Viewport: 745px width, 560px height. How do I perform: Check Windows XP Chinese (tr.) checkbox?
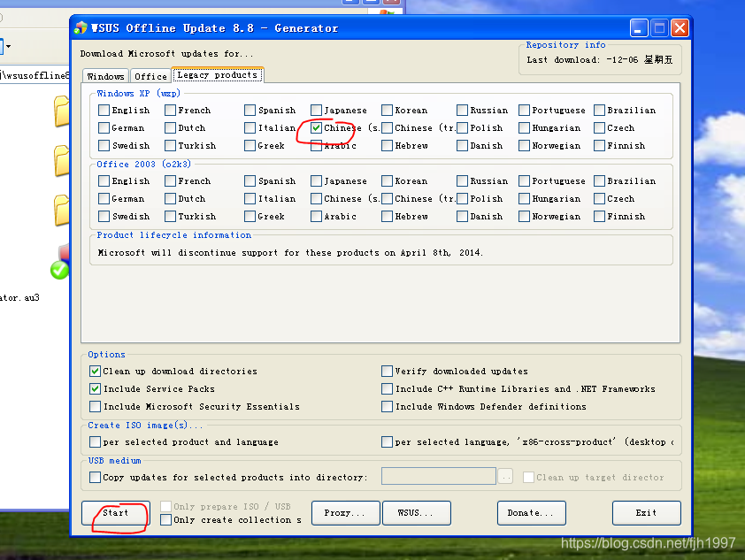388,127
